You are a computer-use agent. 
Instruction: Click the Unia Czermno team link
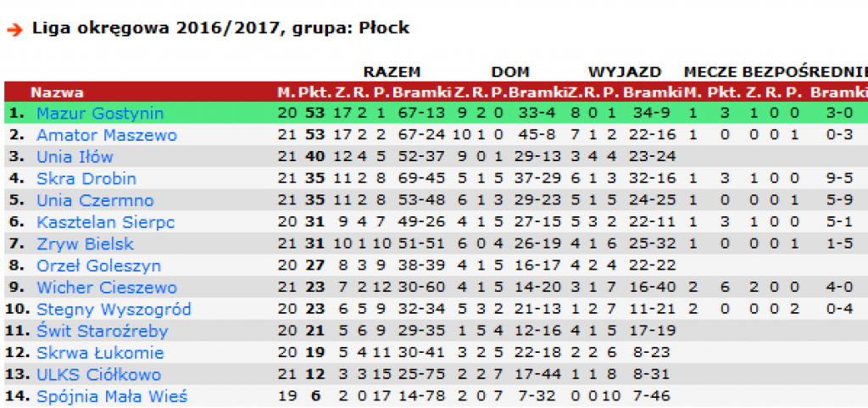(x=95, y=200)
